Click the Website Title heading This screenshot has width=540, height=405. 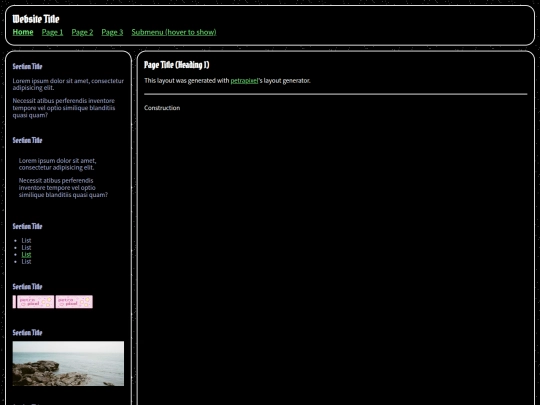[x=36, y=19]
